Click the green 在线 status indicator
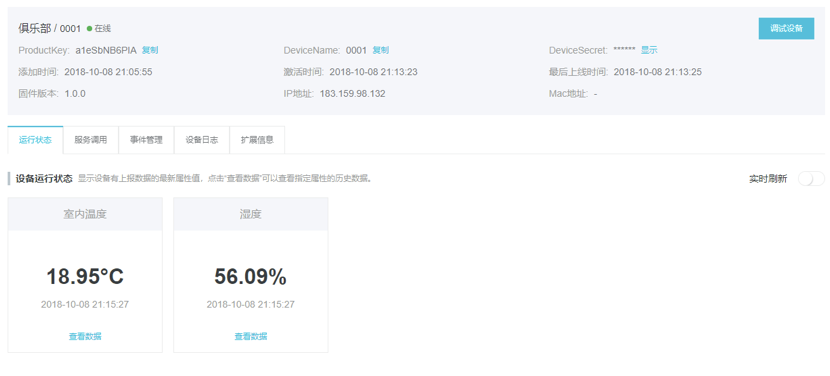Image resolution: width=830 pixels, height=376 pixels. coord(99,29)
